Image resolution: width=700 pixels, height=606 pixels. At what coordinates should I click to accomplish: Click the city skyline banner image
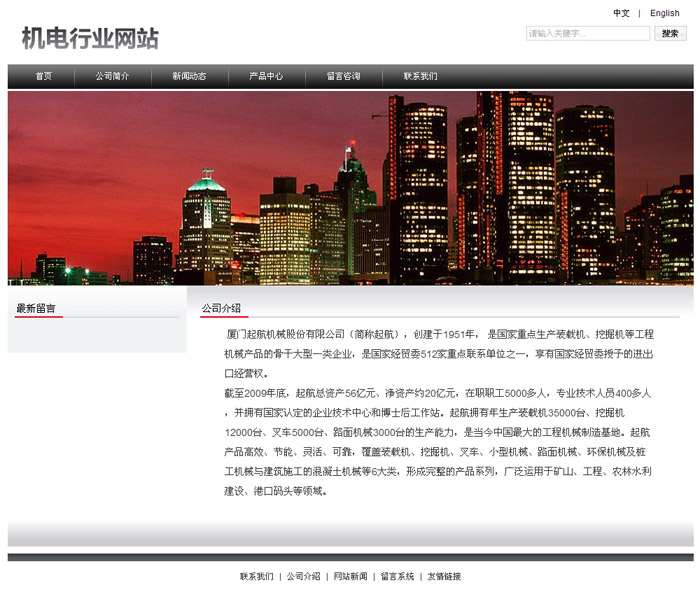point(350,188)
